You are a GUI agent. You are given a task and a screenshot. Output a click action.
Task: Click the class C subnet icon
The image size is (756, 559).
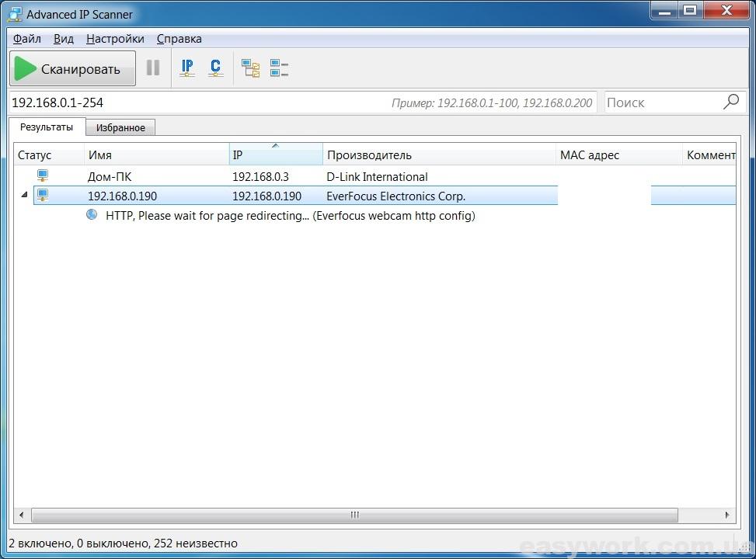click(215, 68)
